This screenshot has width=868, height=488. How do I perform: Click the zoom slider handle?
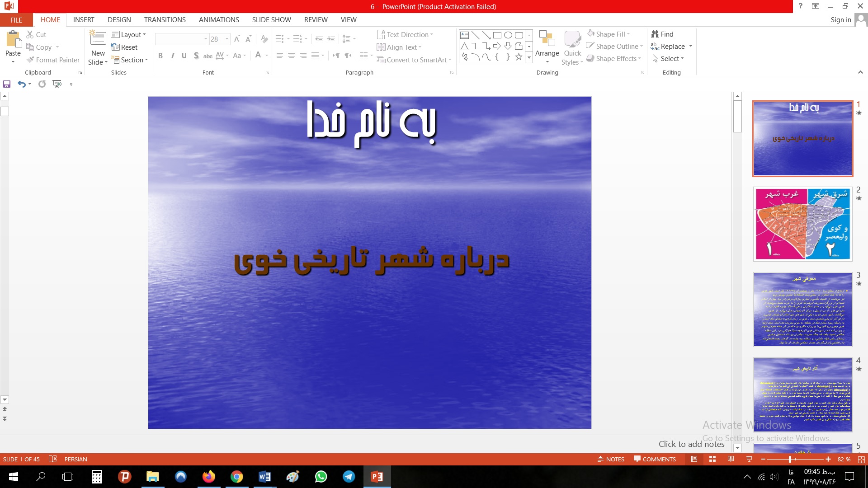790,459
